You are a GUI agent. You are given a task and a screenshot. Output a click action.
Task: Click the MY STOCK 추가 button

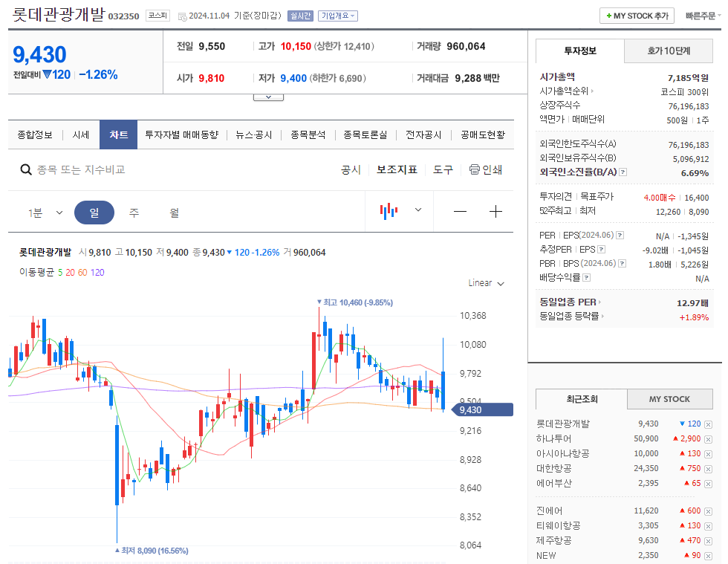coord(637,16)
